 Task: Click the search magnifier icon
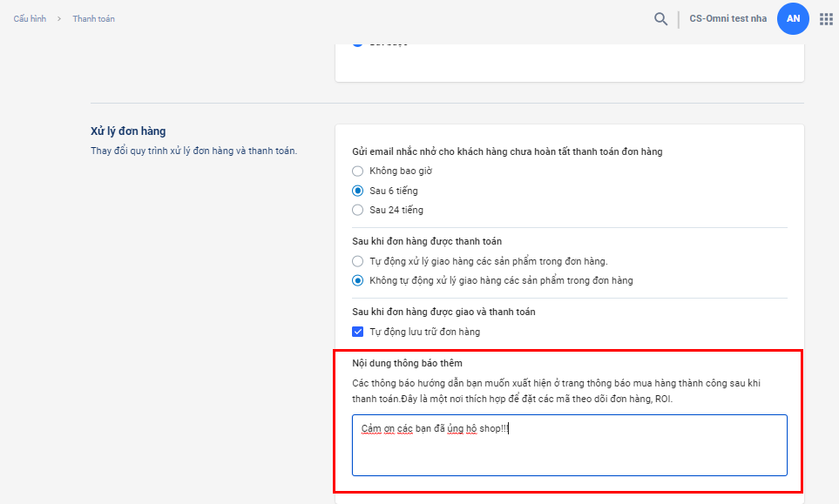click(661, 19)
